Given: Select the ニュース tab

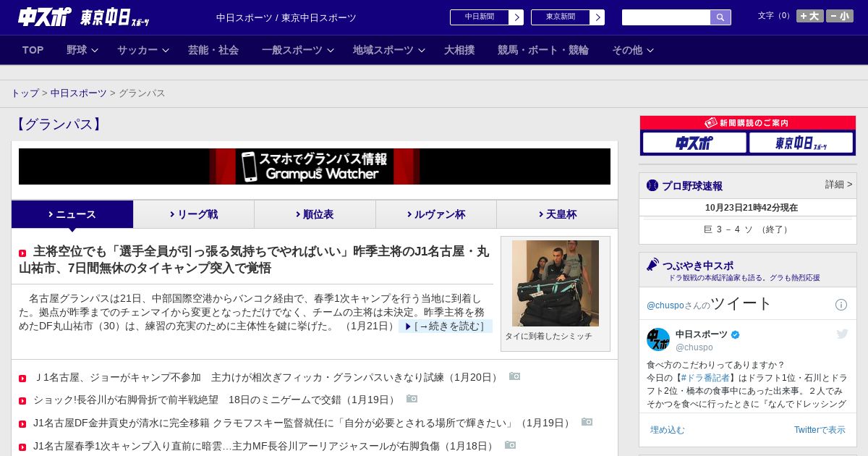Looking at the screenshot, I should coord(72,214).
